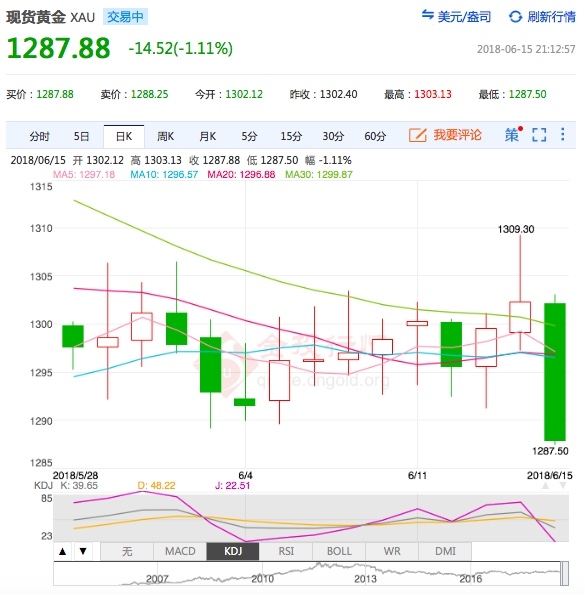Click the 策 strategy icon with red dot

[x=513, y=134]
